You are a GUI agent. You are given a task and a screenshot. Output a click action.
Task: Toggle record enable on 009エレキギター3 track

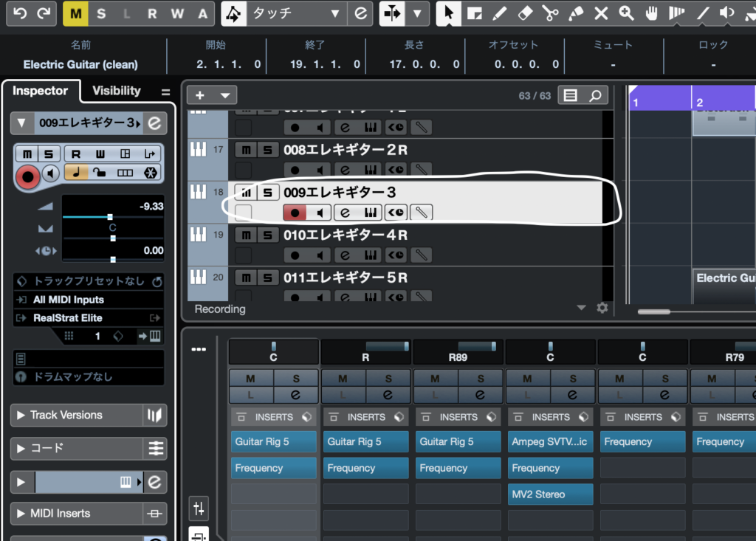(x=295, y=213)
